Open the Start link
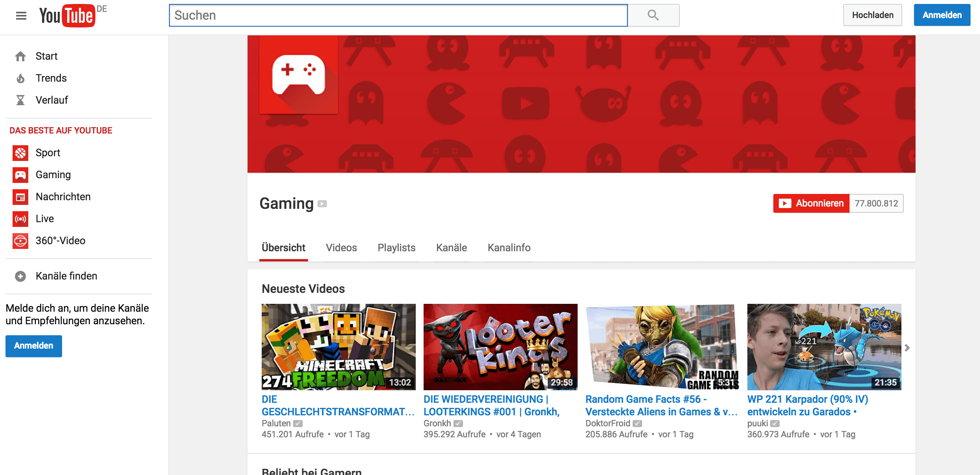This screenshot has height=475, width=980. click(46, 57)
